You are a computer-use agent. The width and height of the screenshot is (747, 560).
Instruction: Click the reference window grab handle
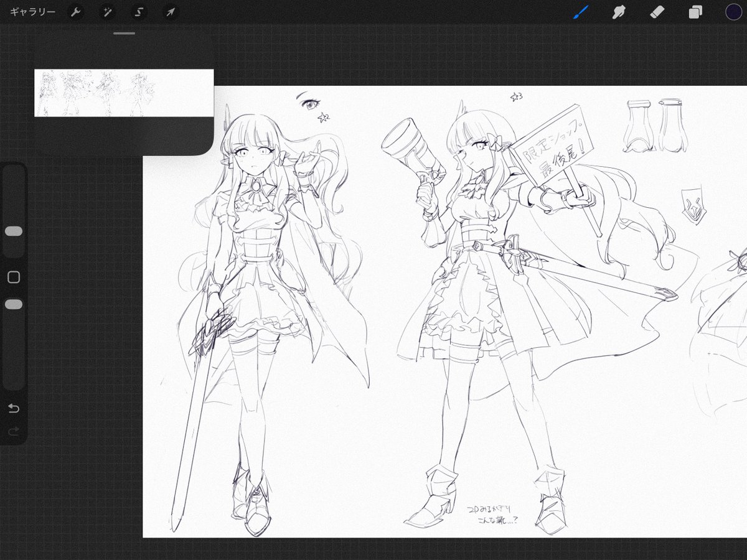pos(125,33)
